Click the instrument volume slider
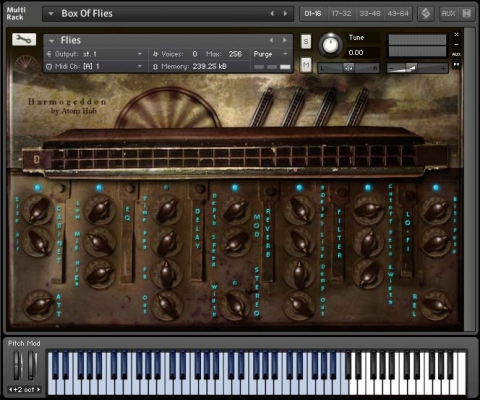The height and width of the screenshot is (400, 480). coord(417,68)
